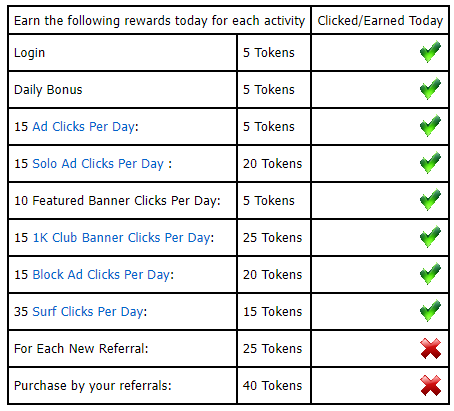Click the checkmark for 1K Club Banner row
This screenshot has height=411, width=454.
430,237
